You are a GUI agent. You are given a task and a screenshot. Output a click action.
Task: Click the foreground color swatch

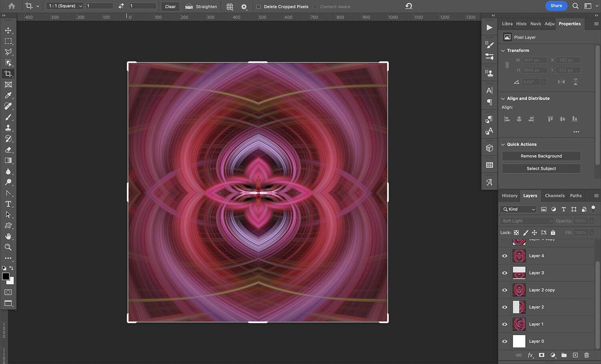(x=6, y=277)
